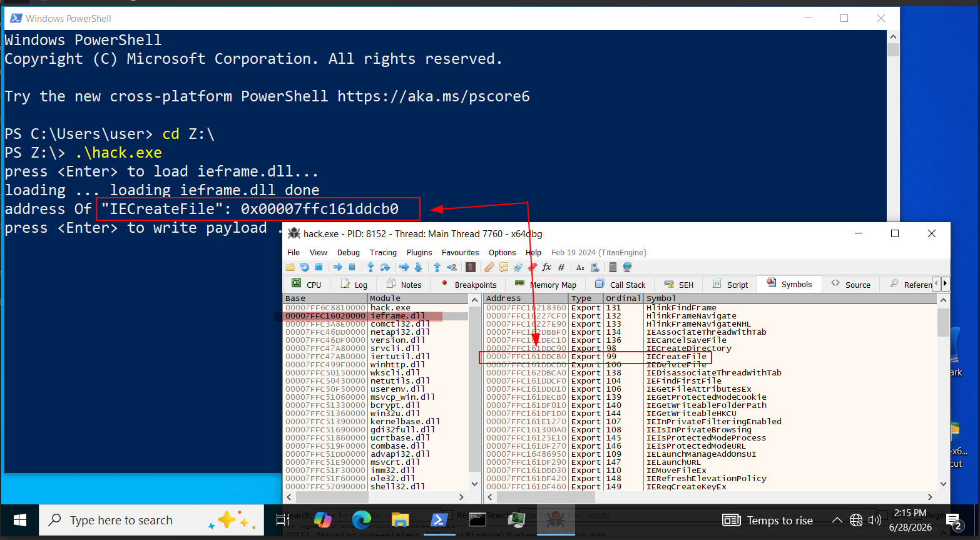Screen dimensions: 980x540
Task: Switch to the Breakpoints tab
Action: click(x=469, y=284)
